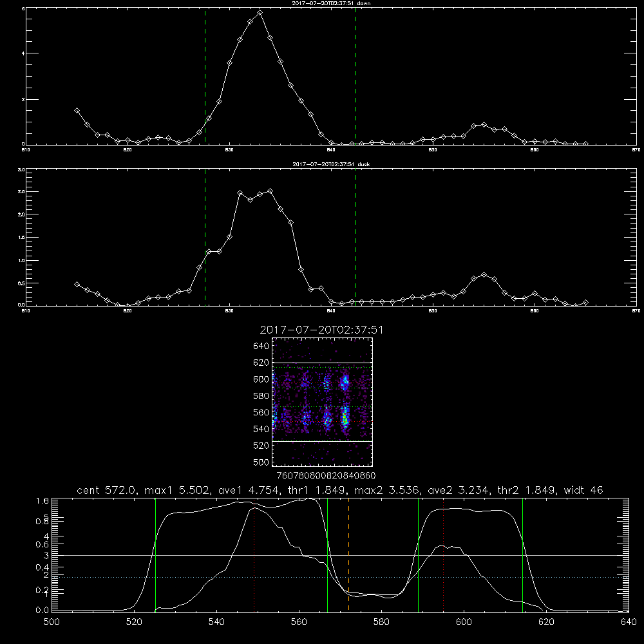Click the bottom plot y-axis label 1.6
The height and width of the screenshot is (644, 644).
[43, 501]
